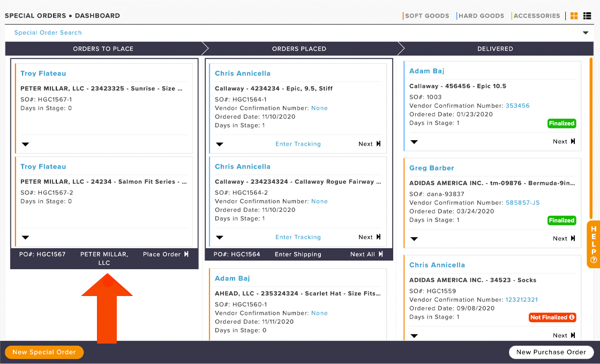600x364 pixels.
Task: Select text 'PO#: HGC1564'
Action: click(x=237, y=254)
